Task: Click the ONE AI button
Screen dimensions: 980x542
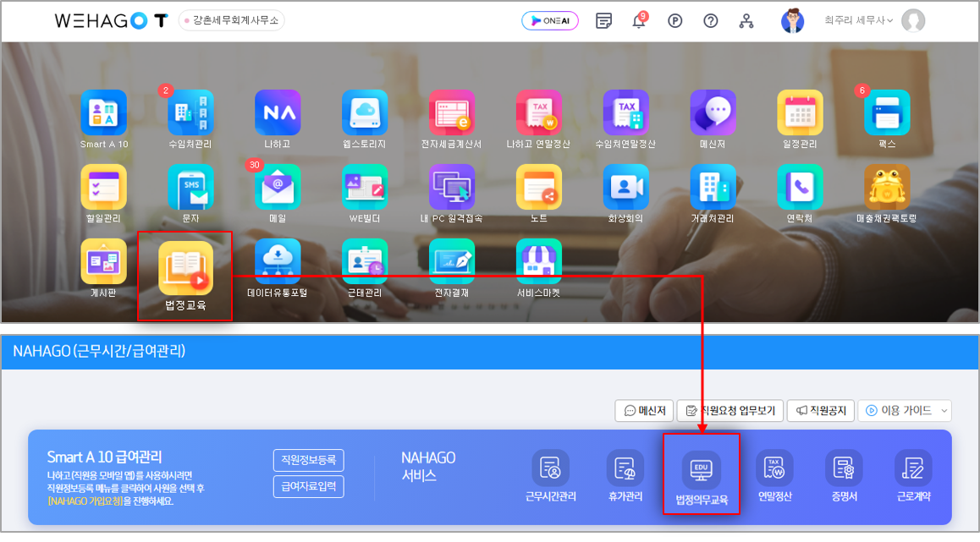Action: point(550,21)
